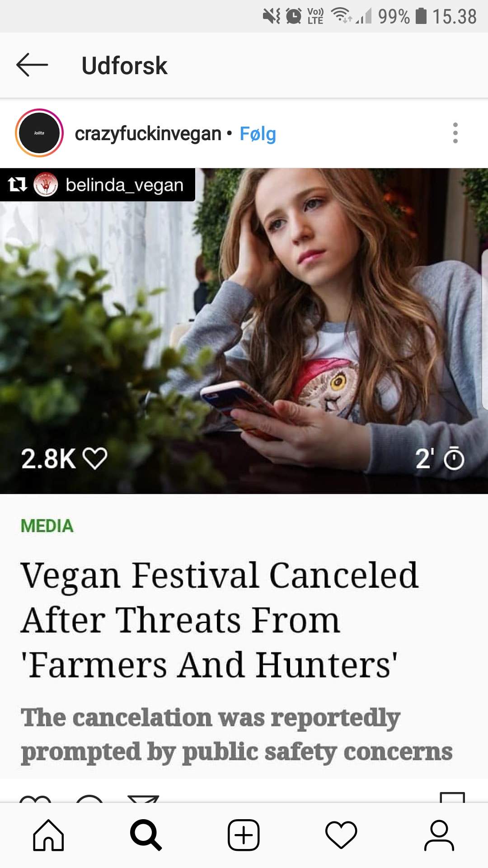Save the post with bookmark icon
The height and width of the screenshot is (868, 488).
452,797
